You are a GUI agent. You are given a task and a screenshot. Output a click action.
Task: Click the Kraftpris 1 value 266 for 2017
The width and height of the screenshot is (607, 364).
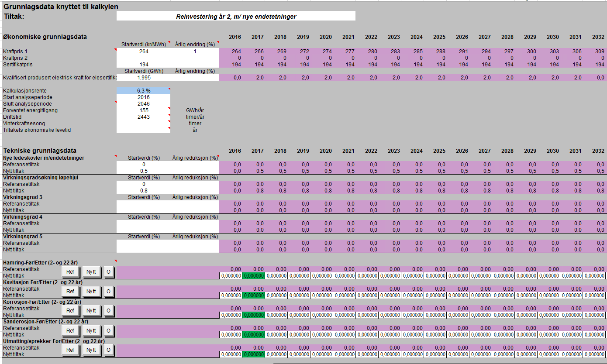259,52
